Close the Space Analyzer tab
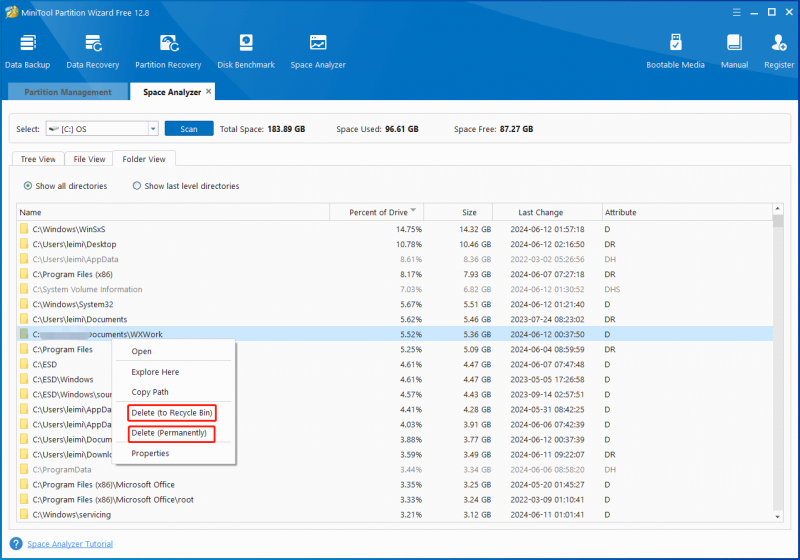Viewport: 800px width, 560px height. (x=208, y=91)
